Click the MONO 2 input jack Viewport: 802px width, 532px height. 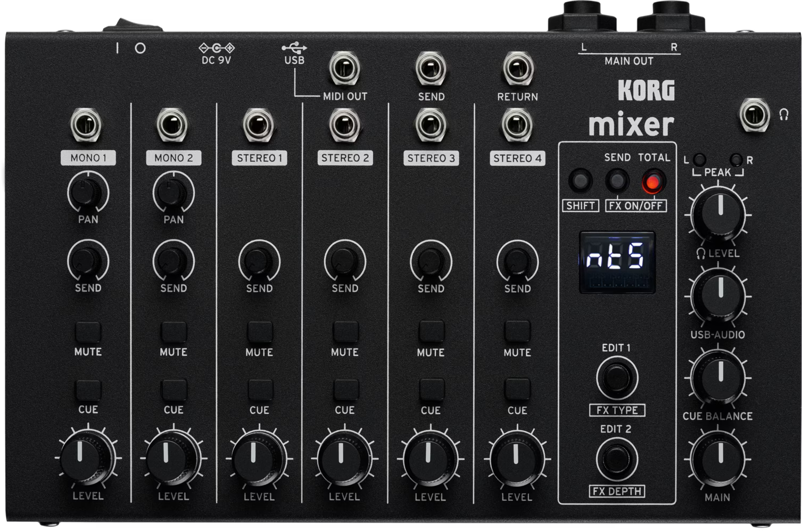pos(171,126)
